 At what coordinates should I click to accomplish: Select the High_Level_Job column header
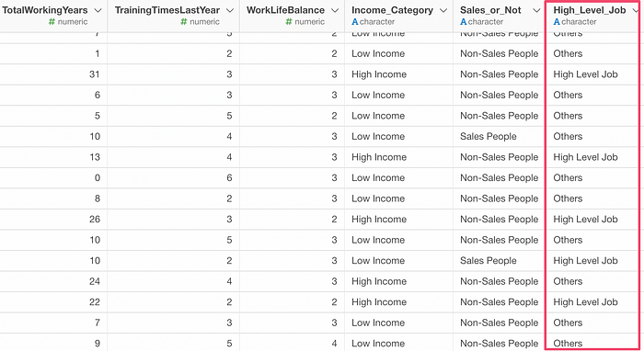(590, 10)
